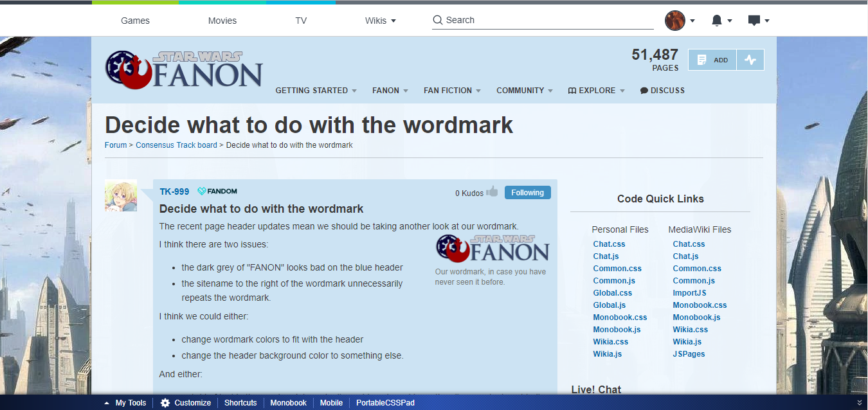Click the 'Live! Chat' heading
This screenshot has width=868, height=410.
coord(596,389)
